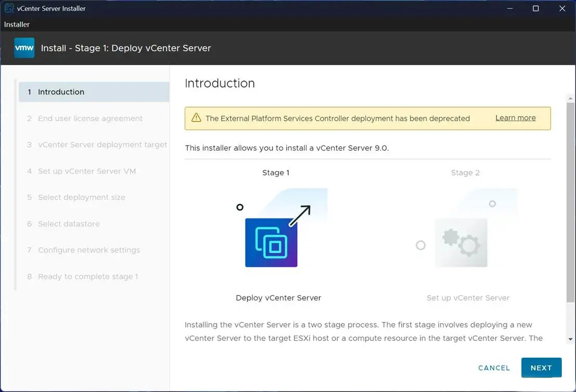Select vCenter Server deployment target step
The image size is (576, 392).
102,145
